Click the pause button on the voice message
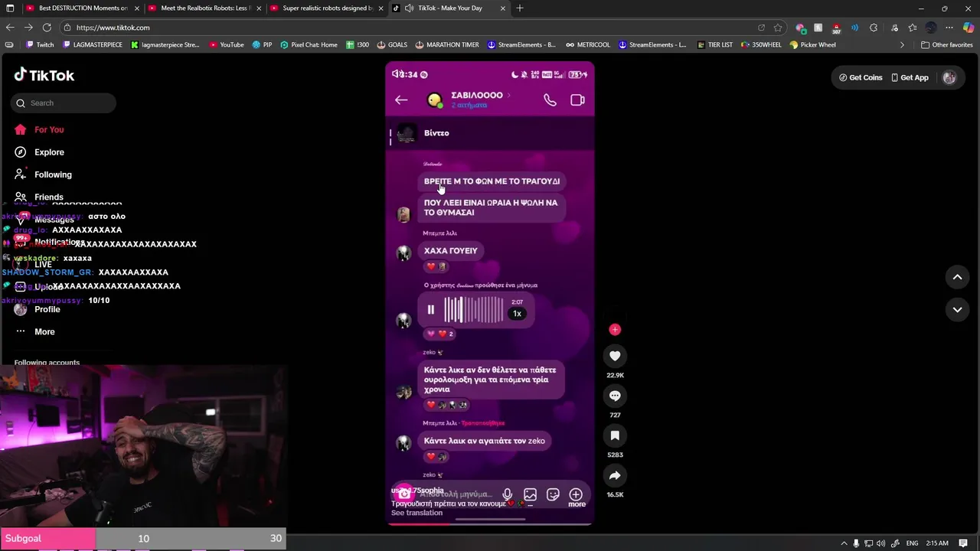The width and height of the screenshot is (980, 551). click(x=430, y=310)
